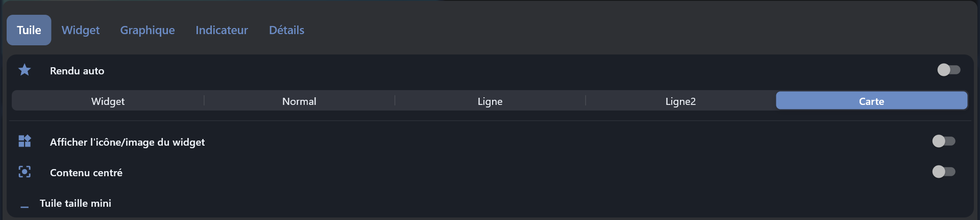Screen dimensions: 980x220
Task: Select the Normal render option
Action: tap(299, 101)
